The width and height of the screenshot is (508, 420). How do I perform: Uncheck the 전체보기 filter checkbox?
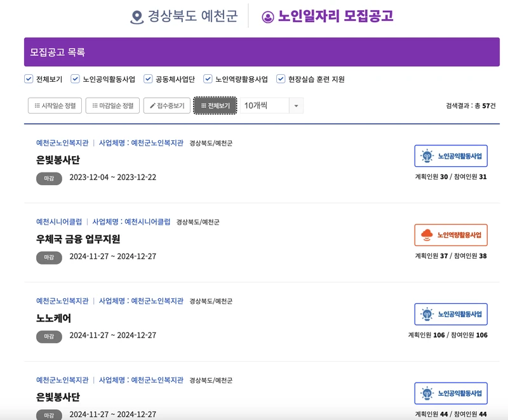tap(28, 79)
